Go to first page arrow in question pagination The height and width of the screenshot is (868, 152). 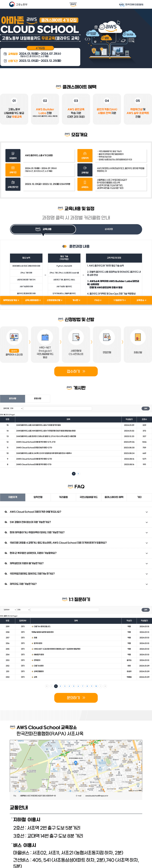tap(46, 686)
